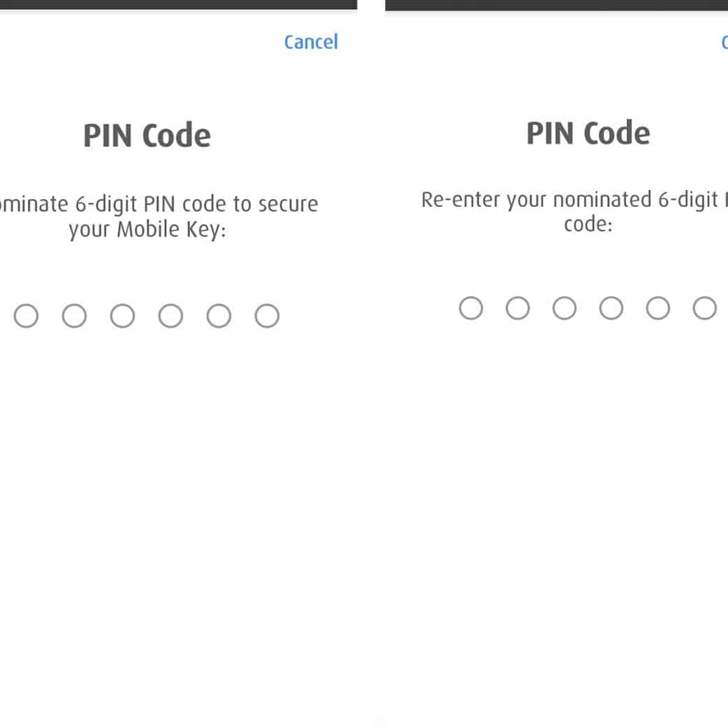Viewport: 728px width, 728px height.
Task: Click first PIN circle on re-enter PIN screen
Action: click(x=471, y=308)
